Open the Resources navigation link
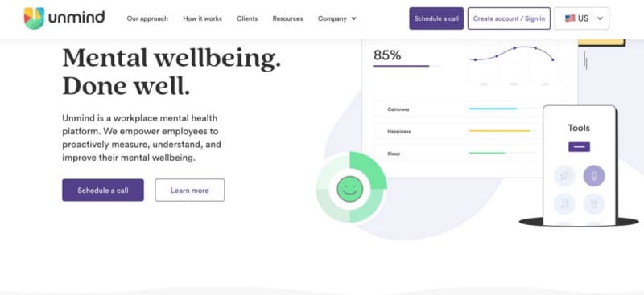644x295 pixels. click(x=287, y=18)
